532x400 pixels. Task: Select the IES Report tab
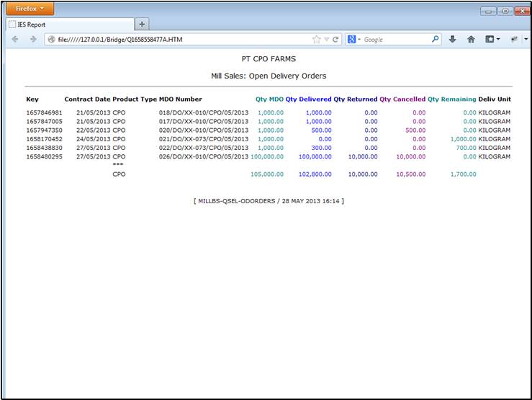pyautogui.click(x=71, y=25)
